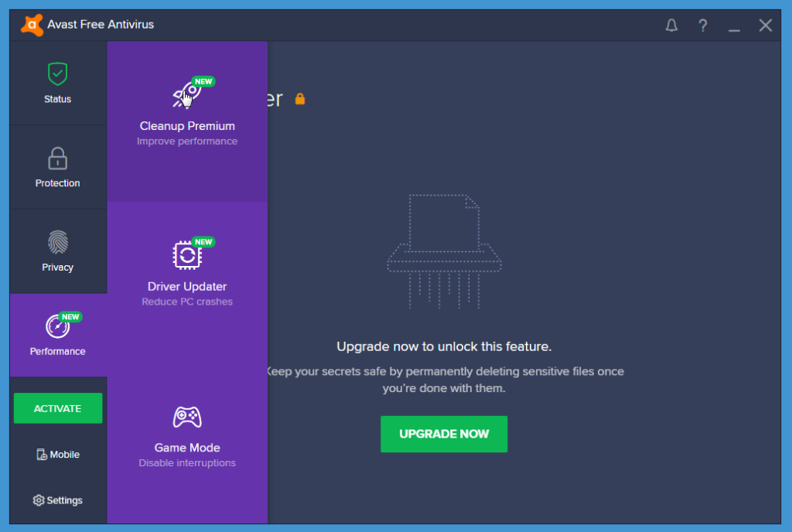Click 'Upgrade now to unlock this feature.' text
This screenshot has height=532, width=792.
pos(444,346)
